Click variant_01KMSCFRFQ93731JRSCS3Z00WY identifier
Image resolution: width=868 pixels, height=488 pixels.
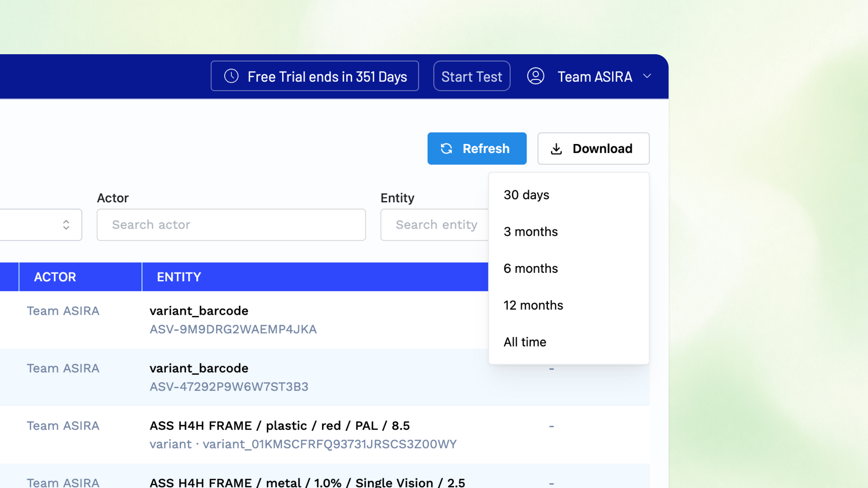pyautogui.click(x=330, y=444)
